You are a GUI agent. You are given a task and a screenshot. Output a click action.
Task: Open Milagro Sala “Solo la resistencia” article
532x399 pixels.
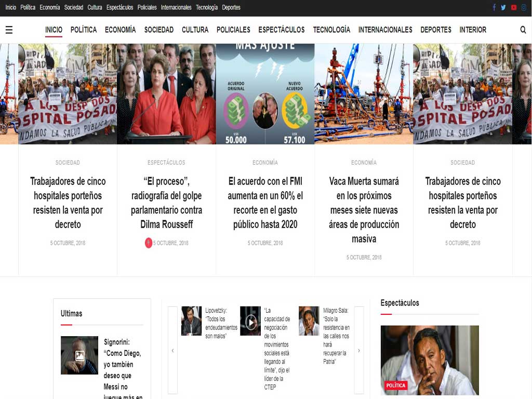(x=336, y=336)
